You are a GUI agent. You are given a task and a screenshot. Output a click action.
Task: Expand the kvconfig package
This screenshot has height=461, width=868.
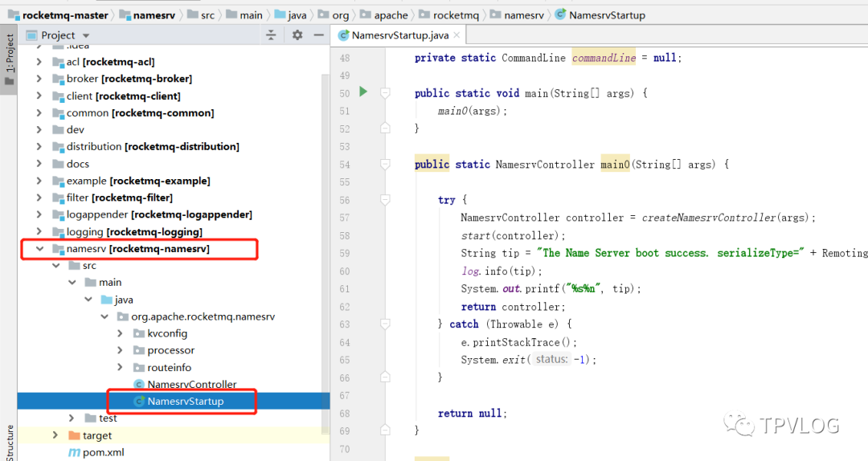pyautogui.click(x=120, y=333)
